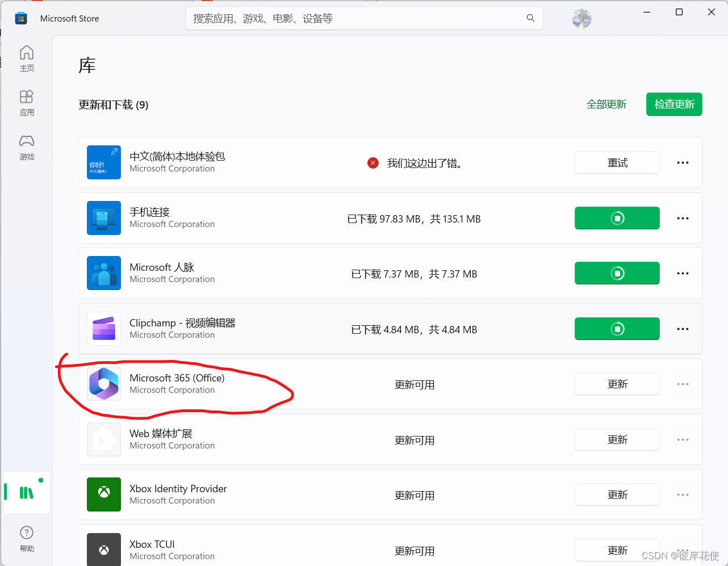This screenshot has width=728, height=566.
Task: Click the 已下载 4.84 MB status text
Action: tap(414, 330)
